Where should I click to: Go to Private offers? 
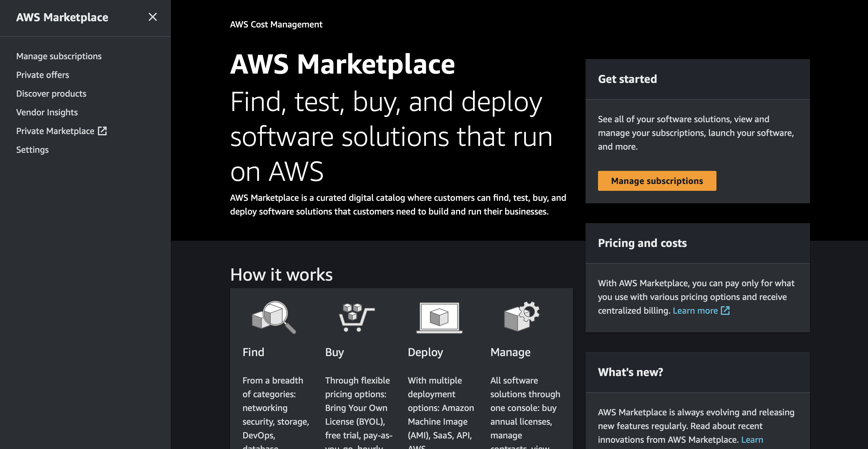pos(42,75)
